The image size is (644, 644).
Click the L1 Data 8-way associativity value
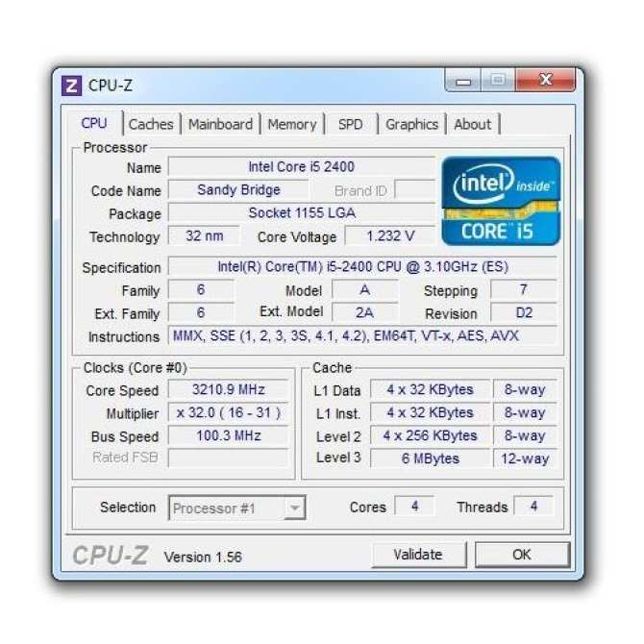coord(525,389)
